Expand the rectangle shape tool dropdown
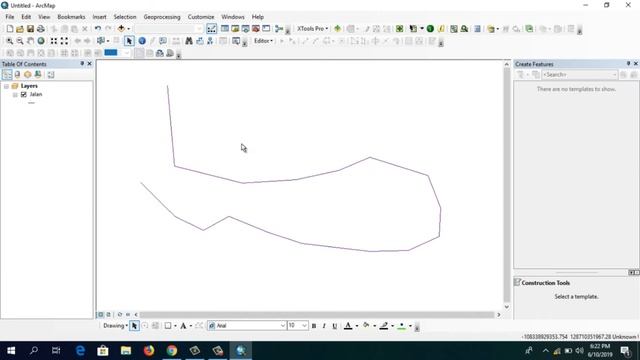 tap(176, 326)
